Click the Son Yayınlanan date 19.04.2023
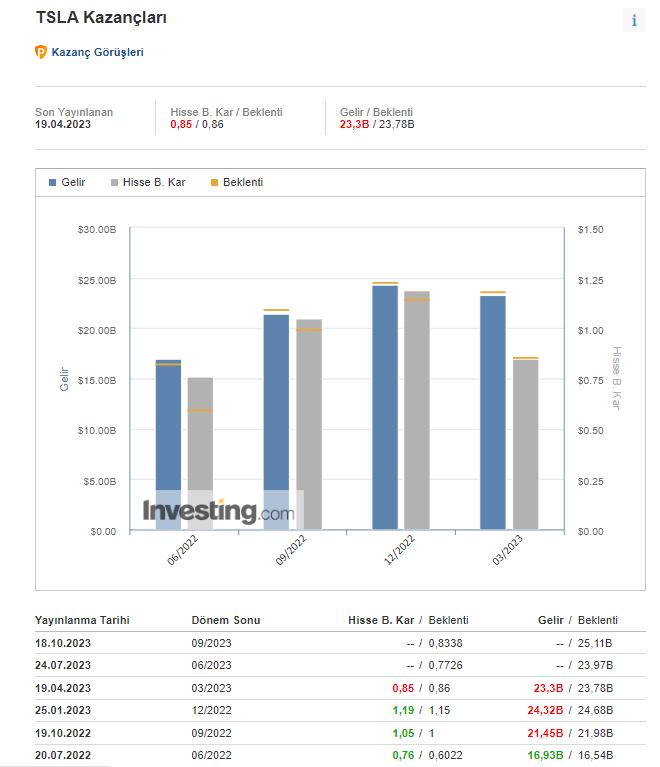 pyautogui.click(x=63, y=124)
